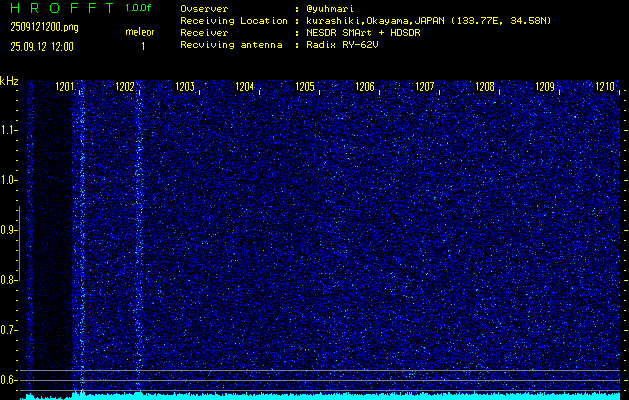Click the kurashiki, Okayama, JAPAN location text
The height and width of the screenshot is (400, 629).
pos(428,21)
